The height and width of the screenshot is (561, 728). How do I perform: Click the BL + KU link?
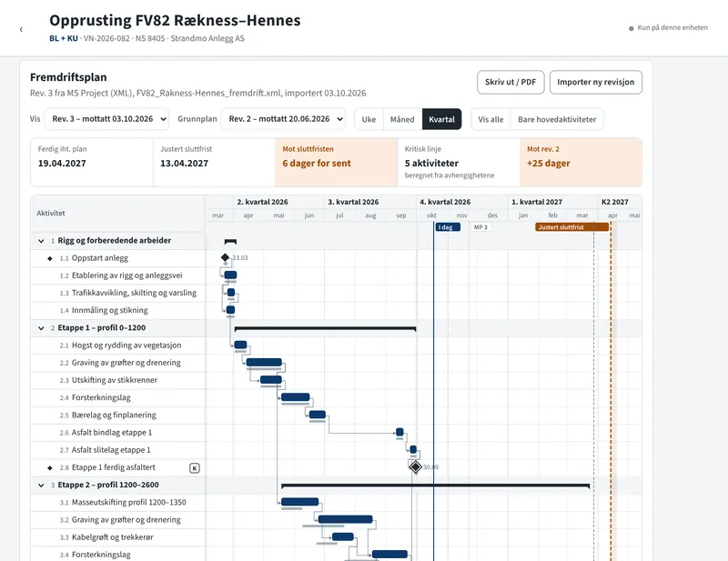tap(64, 38)
